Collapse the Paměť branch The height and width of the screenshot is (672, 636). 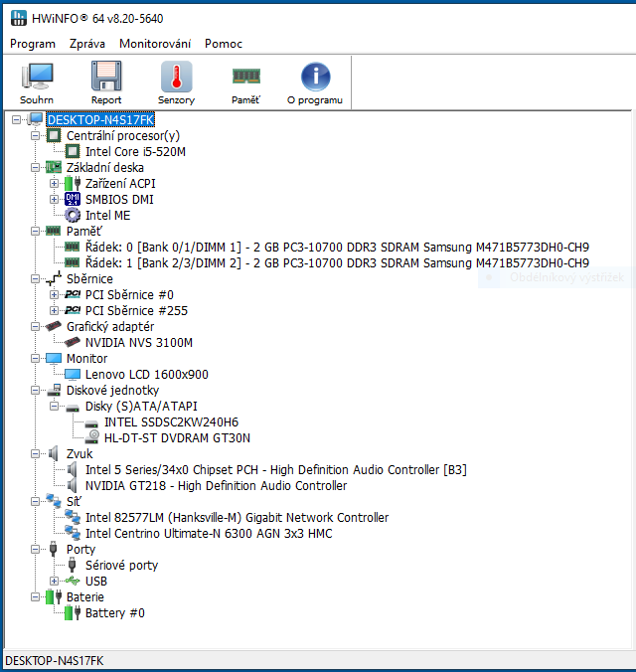(35, 231)
